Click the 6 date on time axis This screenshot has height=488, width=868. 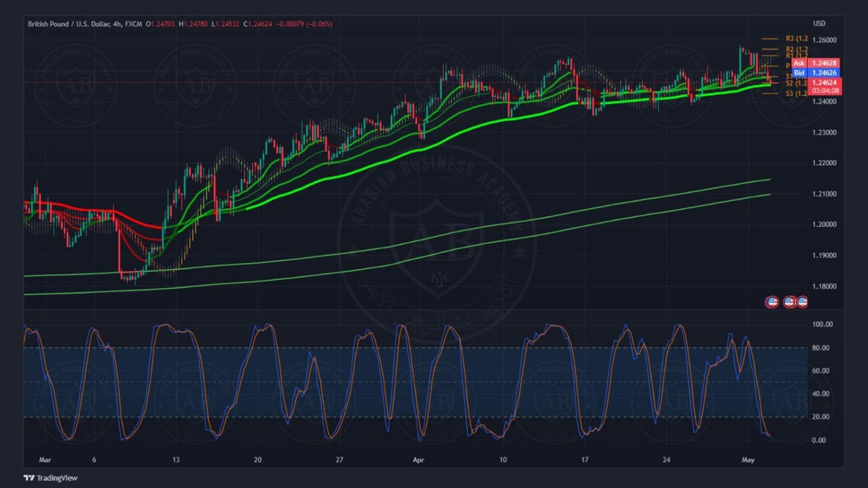tap(94, 460)
